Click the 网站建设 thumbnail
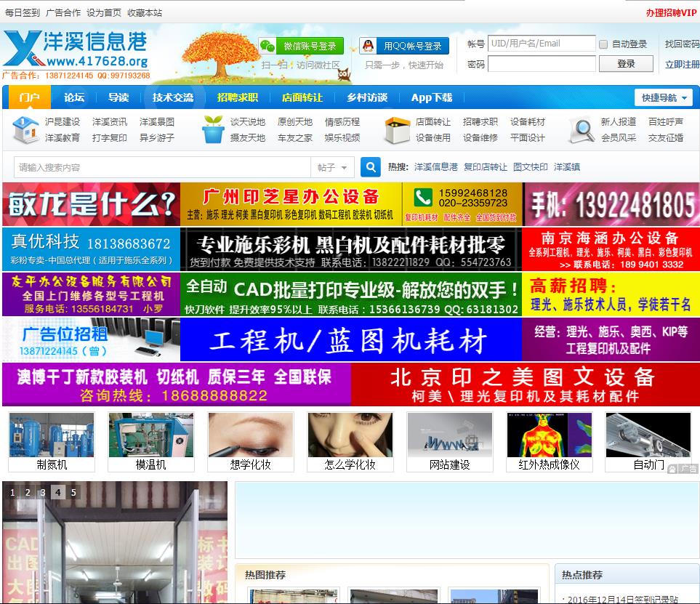Image resolution: width=700 pixels, height=604 pixels. click(x=450, y=442)
